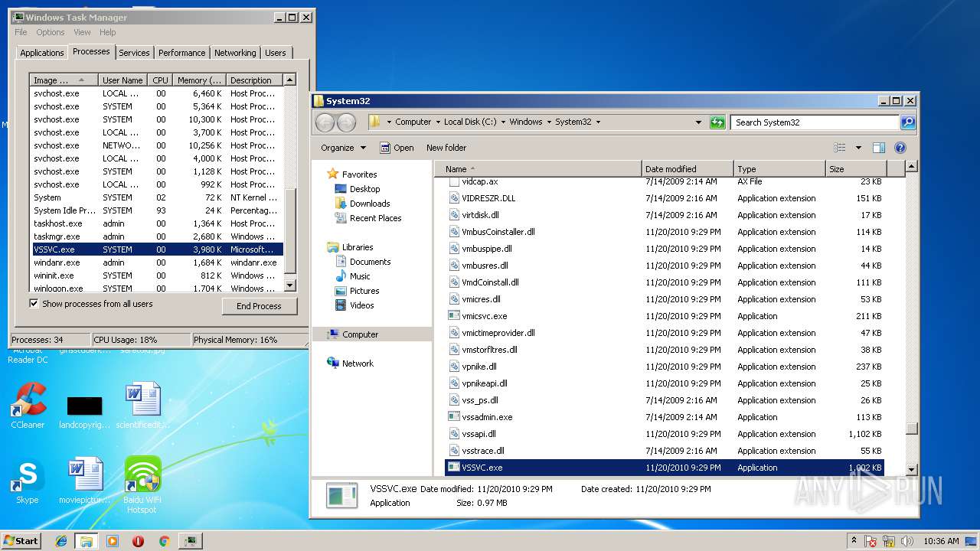
Task: Select Downloads in navigation pane
Action: tap(370, 204)
